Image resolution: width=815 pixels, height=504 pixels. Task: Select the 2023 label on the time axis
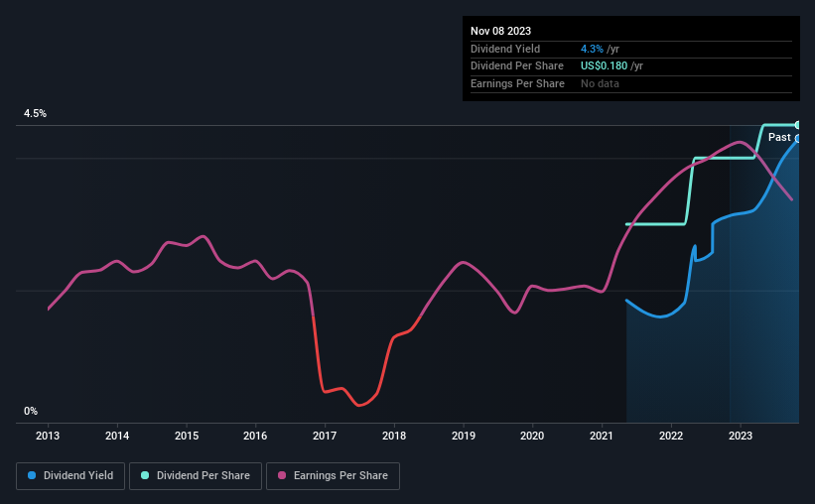tap(741, 436)
